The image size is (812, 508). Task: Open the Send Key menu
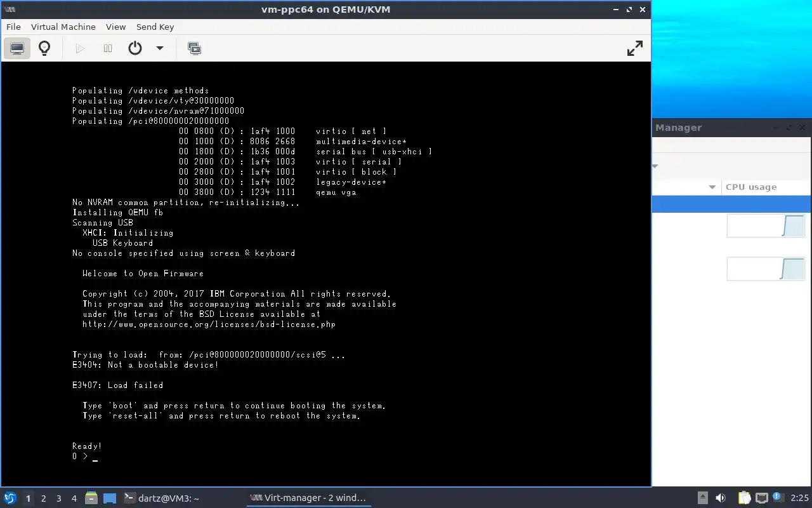pos(155,27)
